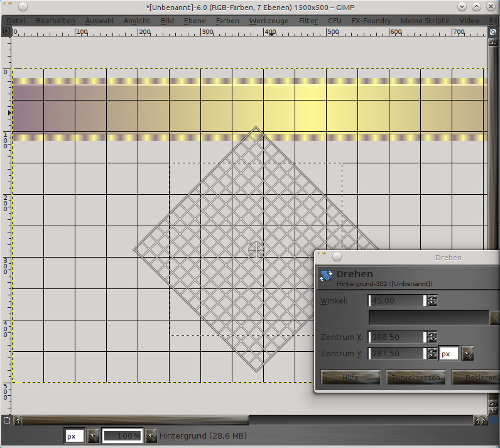
Task: Open the image menu triangle at ruler corner
Action: 6,31
